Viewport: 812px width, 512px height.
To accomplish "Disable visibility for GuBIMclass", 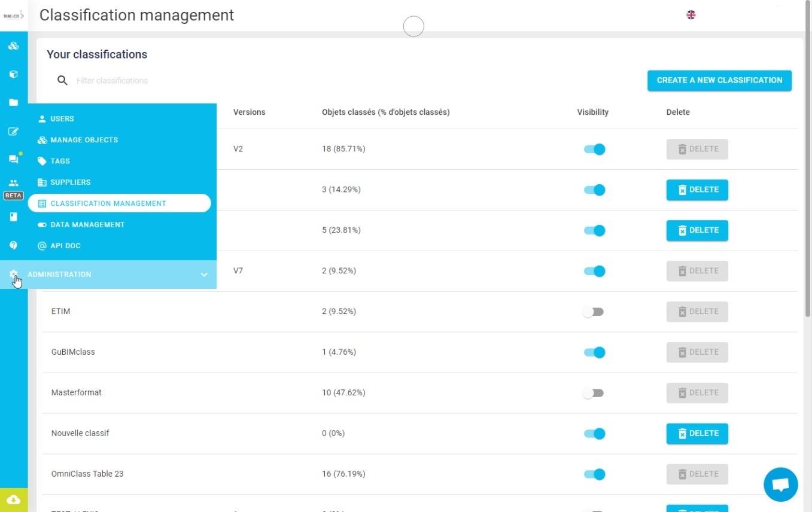I will click(x=594, y=352).
